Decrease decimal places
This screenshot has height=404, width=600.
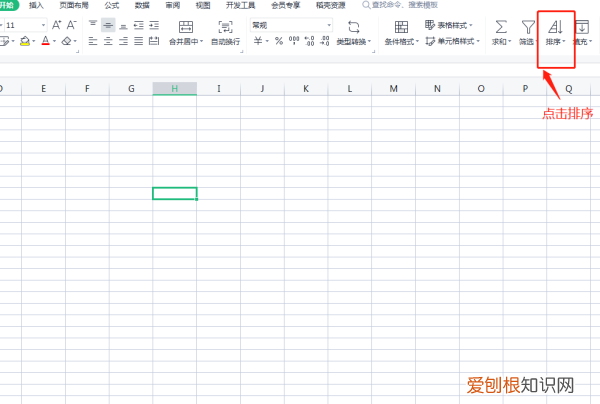pyautogui.click(x=324, y=41)
